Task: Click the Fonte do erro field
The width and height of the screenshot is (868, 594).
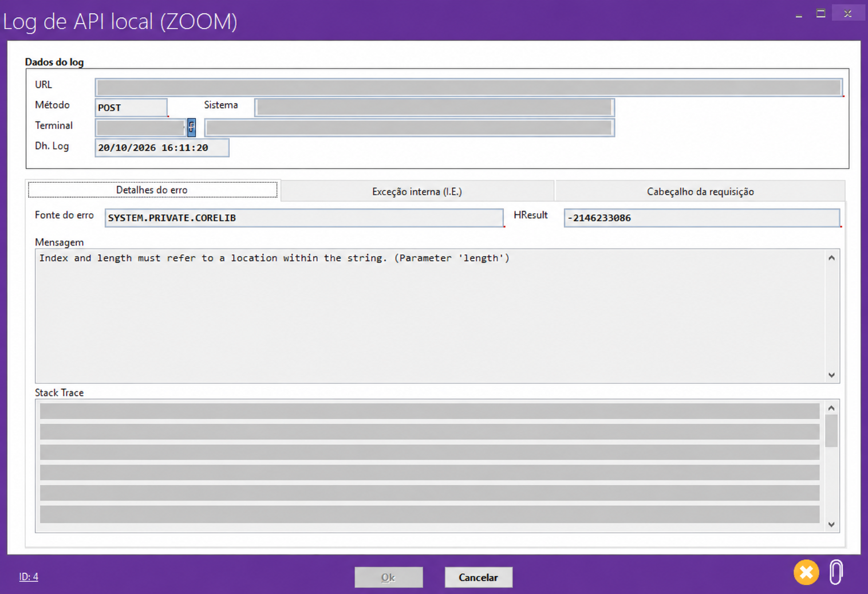Action: tap(304, 218)
